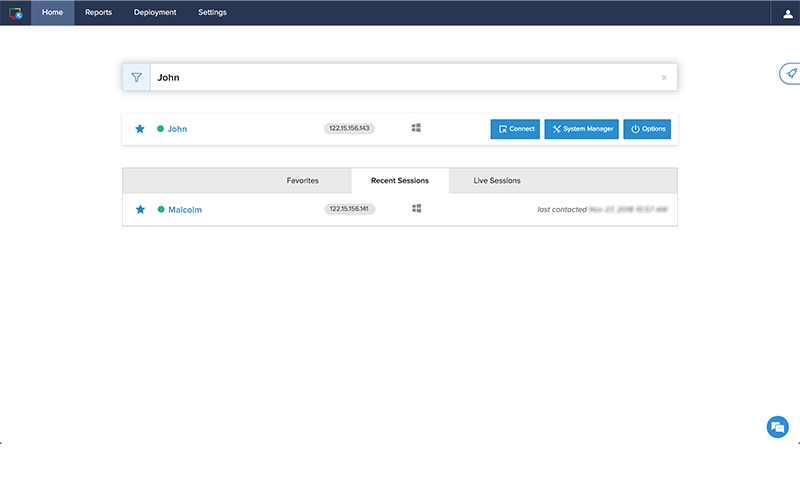Click the search field containing John
Screen dimensions: 800x500
point(400,77)
